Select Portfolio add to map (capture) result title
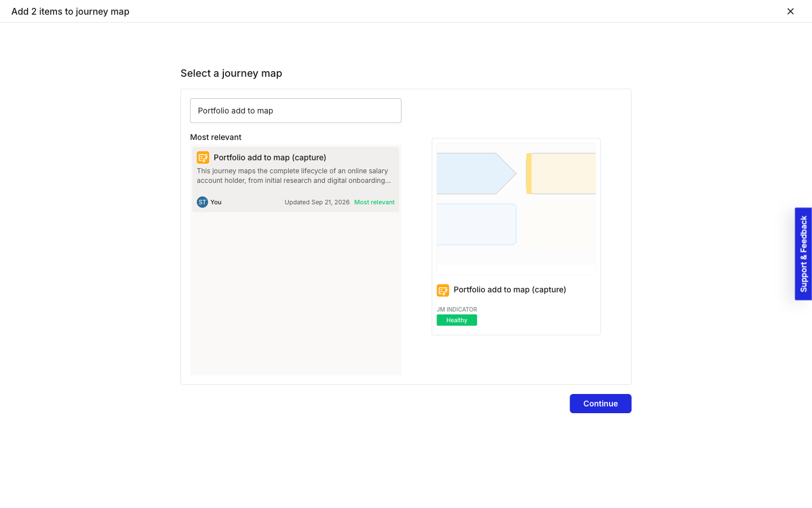This screenshot has width=812, height=508. point(270,157)
